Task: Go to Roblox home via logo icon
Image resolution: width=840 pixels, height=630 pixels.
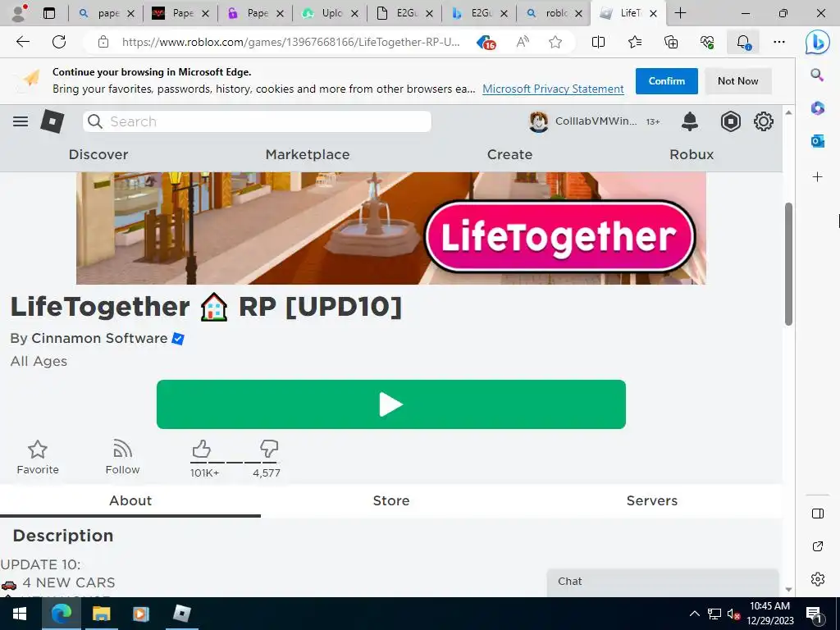Action: [x=52, y=121]
